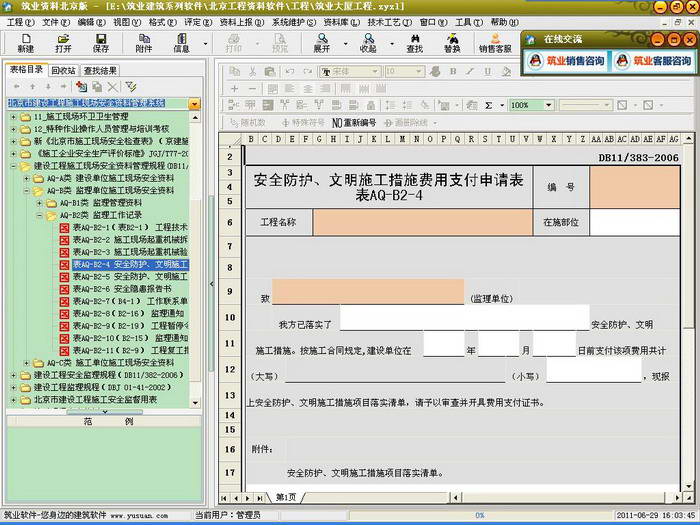This screenshot has height=525, width=700.
Task: Select row header 9
Action: coord(230,292)
